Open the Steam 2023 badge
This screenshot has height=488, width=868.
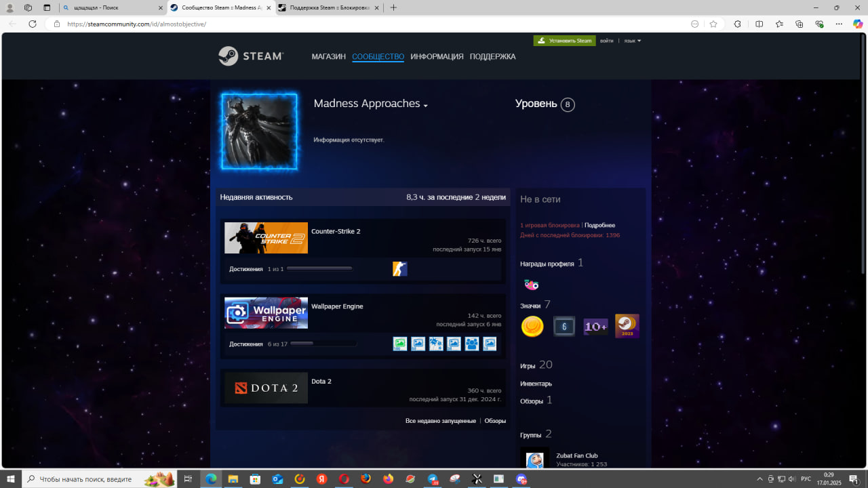pyautogui.click(x=627, y=326)
